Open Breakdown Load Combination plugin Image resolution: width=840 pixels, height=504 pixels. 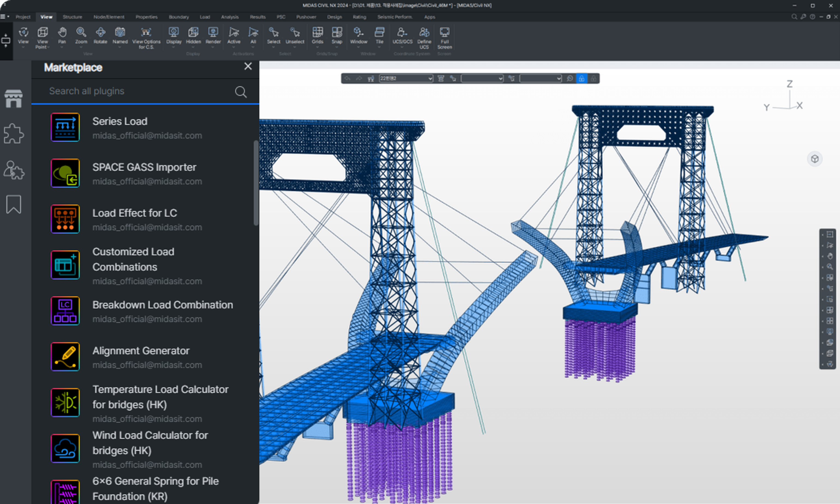tap(145, 311)
